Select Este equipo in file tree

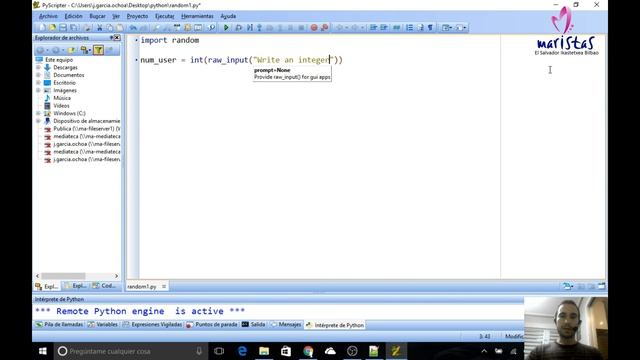click(59, 60)
